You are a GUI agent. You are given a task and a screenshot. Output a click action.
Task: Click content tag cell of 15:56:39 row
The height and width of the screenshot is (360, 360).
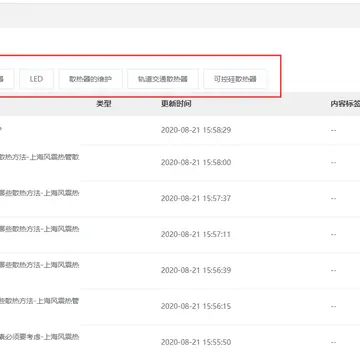334,270
